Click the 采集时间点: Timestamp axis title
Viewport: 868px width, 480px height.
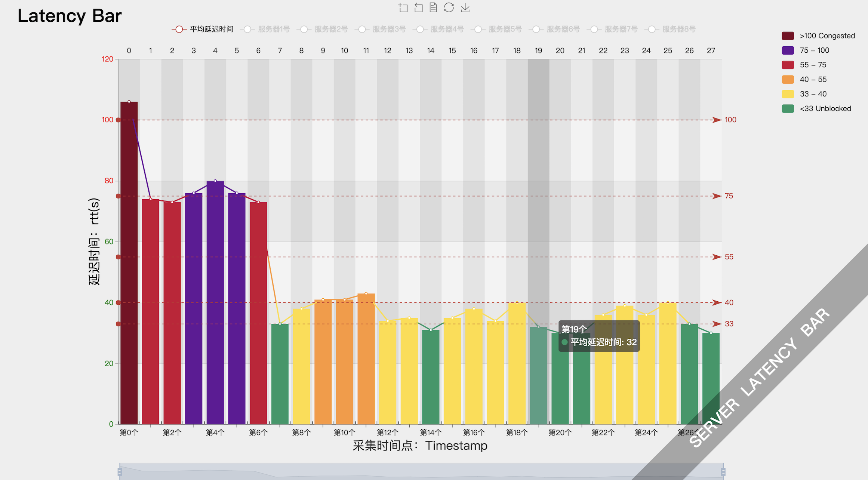click(x=420, y=446)
